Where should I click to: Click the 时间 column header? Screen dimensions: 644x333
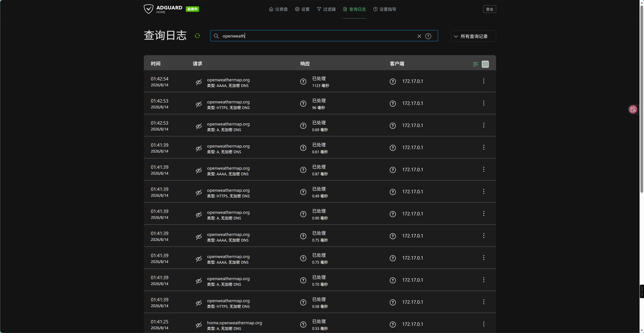(x=155, y=64)
